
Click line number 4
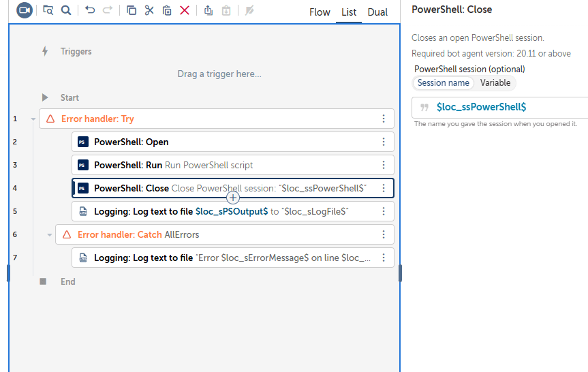click(x=15, y=188)
